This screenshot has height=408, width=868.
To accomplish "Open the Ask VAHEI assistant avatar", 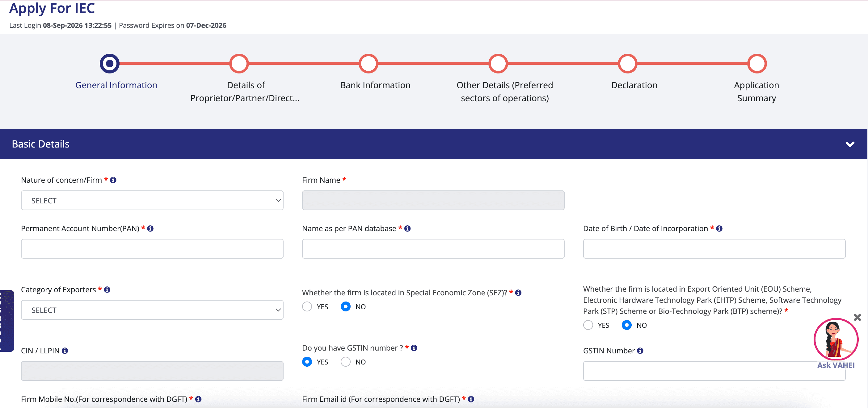I will coord(836,339).
